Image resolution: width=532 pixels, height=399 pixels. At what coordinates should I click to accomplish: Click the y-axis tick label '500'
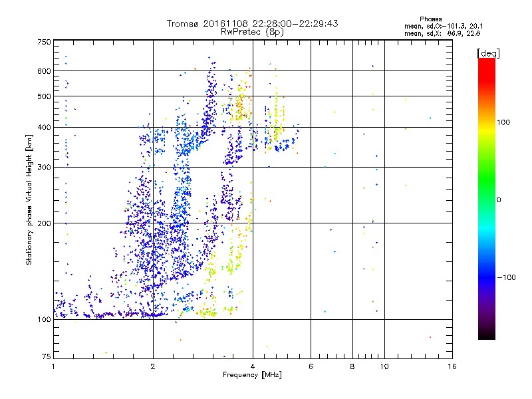[x=44, y=96]
